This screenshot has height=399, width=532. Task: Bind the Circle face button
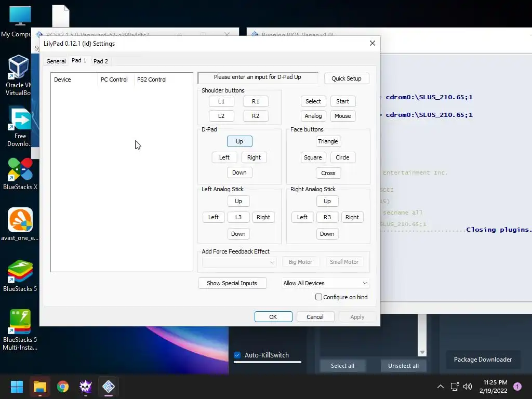click(x=343, y=157)
